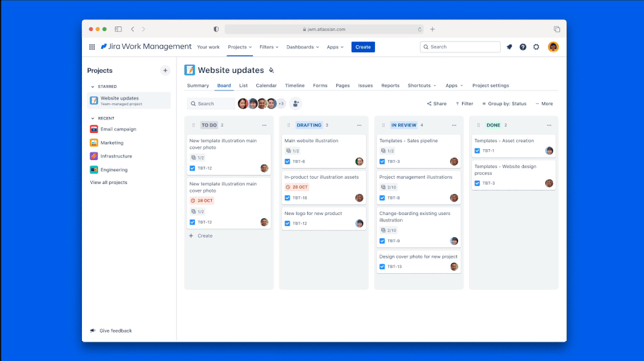Click the add people icon on board toolbar
644x361 pixels.
[x=296, y=103]
